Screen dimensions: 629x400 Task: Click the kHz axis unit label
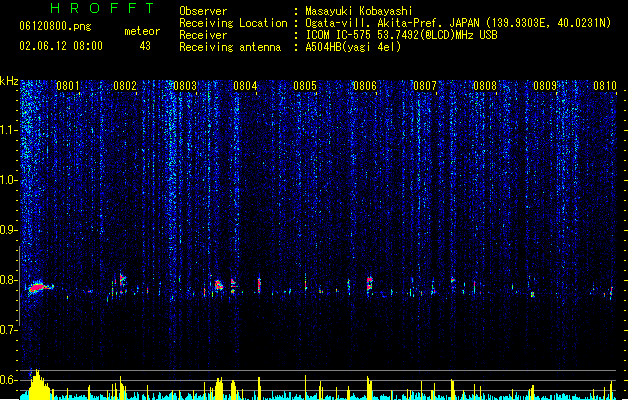(9, 81)
